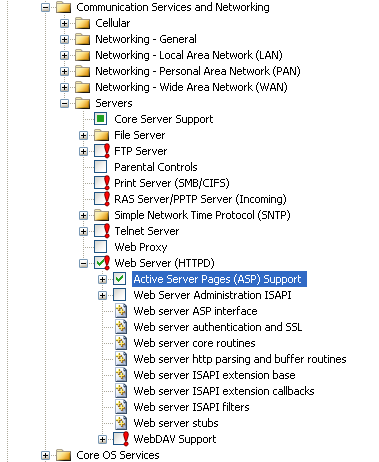Click the Communication Services and Networking folder icon

[63, 7]
